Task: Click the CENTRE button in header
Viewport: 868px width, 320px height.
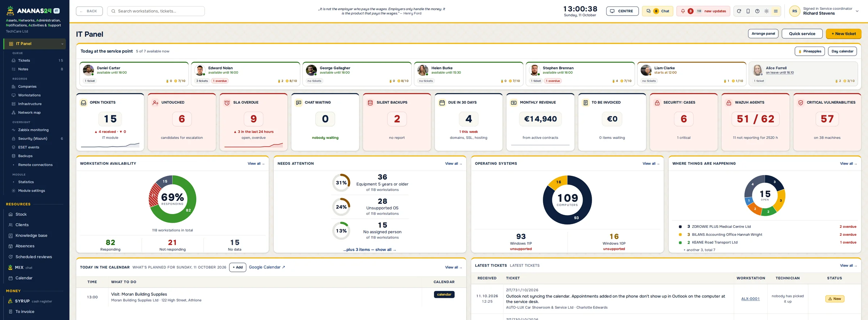Action: (x=622, y=11)
